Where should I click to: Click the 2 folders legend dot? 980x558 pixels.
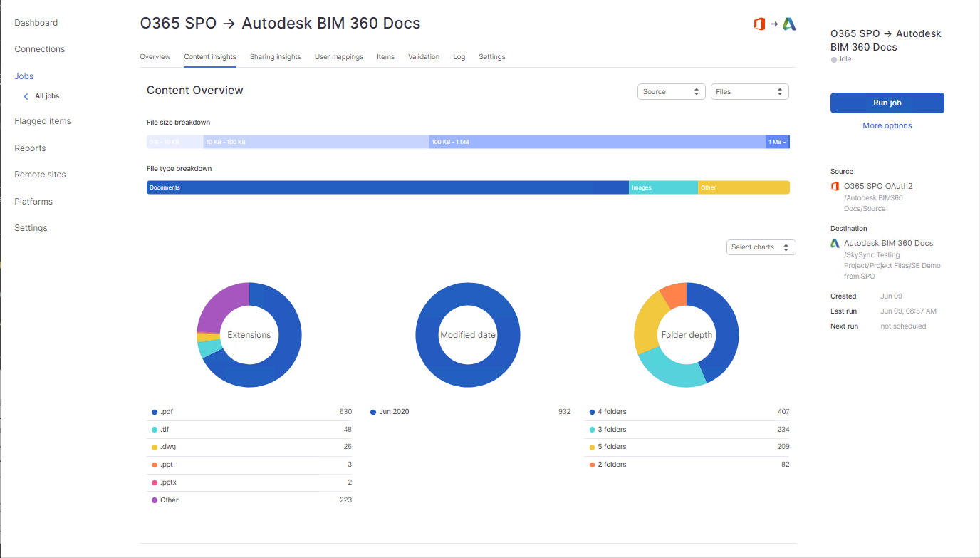click(x=593, y=465)
